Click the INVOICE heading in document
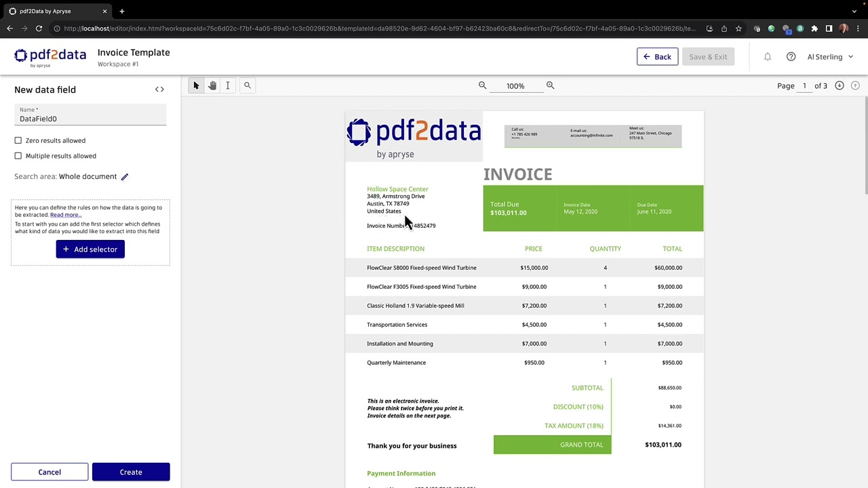The width and height of the screenshot is (868, 488). [517, 175]
